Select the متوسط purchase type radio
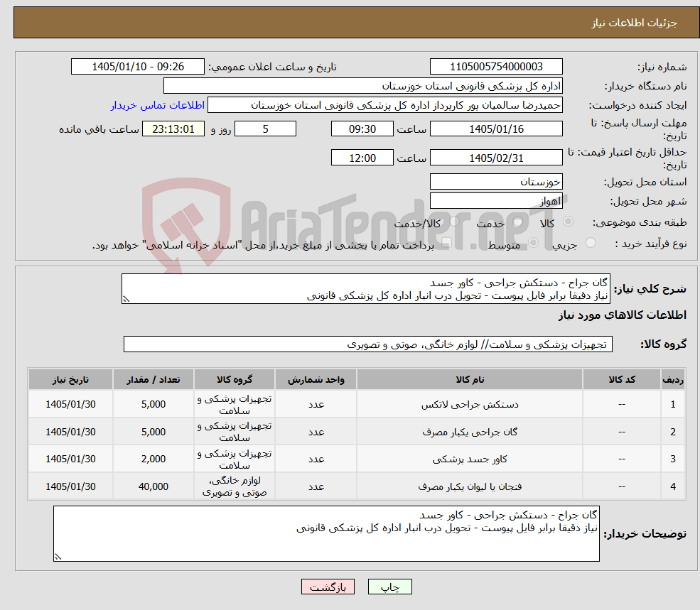Image resolution: width=700 pixels, height=610 pixels. click(x=533, y=243)
